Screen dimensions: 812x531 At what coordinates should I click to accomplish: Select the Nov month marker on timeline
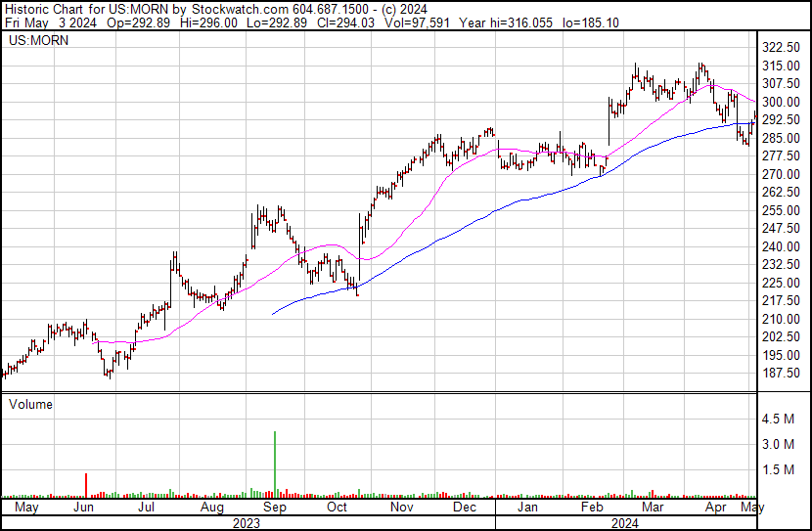coord(400,509)
